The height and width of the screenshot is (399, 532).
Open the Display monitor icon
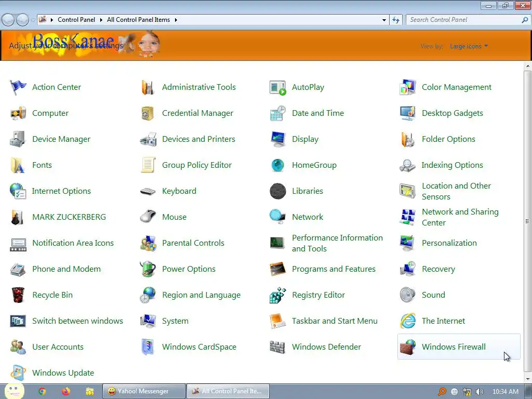[277, 139]
